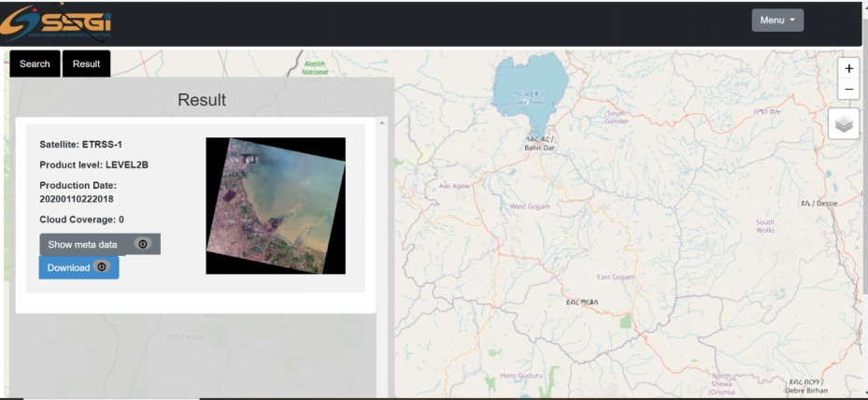The width and height of the screenshot is (868, 400).
Task: Open the Menu dropdown
Action: (776, 21)
